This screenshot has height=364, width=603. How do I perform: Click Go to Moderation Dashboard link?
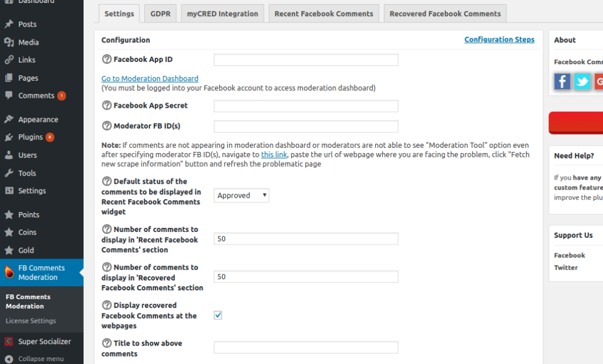pyautogui.click(x=150, y=78)
